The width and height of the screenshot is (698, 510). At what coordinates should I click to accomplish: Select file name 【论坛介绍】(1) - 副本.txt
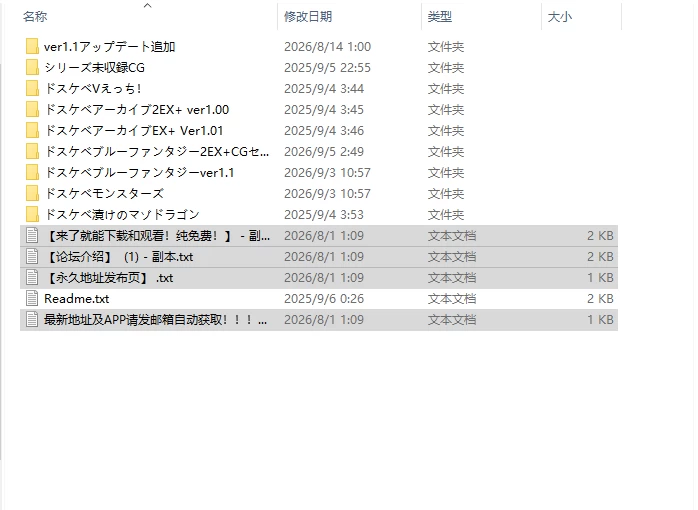click(118, 256)
